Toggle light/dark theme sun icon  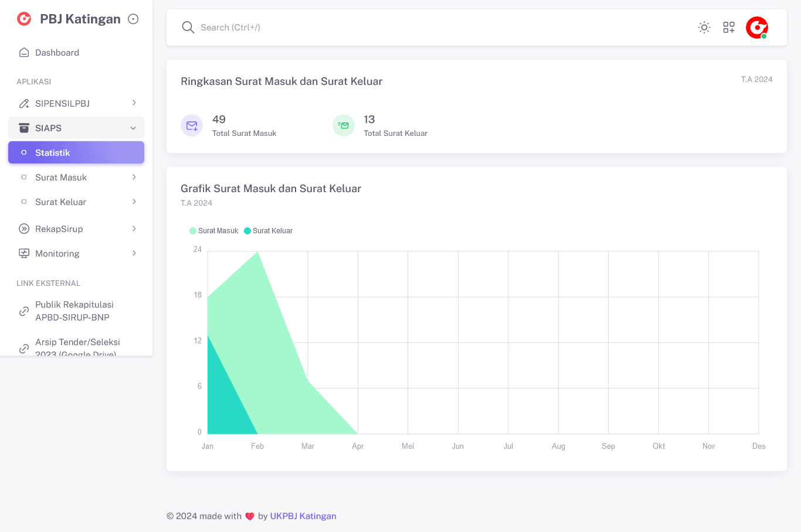tap(704, 28)
